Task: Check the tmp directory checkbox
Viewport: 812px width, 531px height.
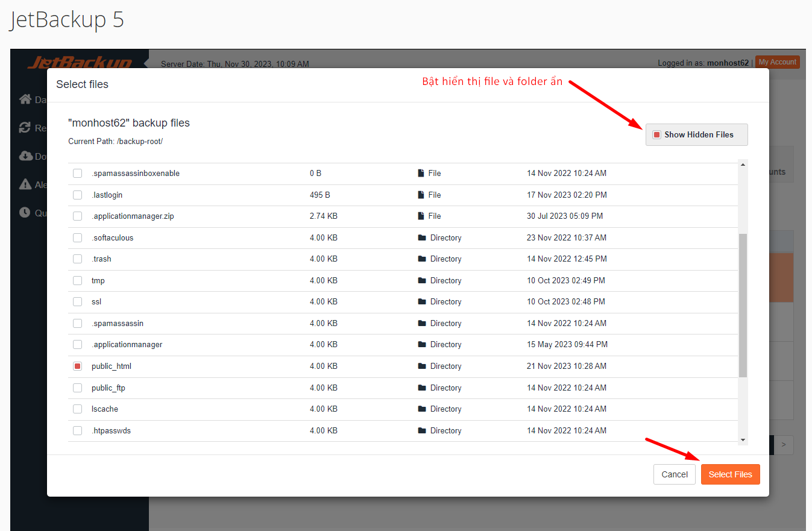Action: point(77,280)
